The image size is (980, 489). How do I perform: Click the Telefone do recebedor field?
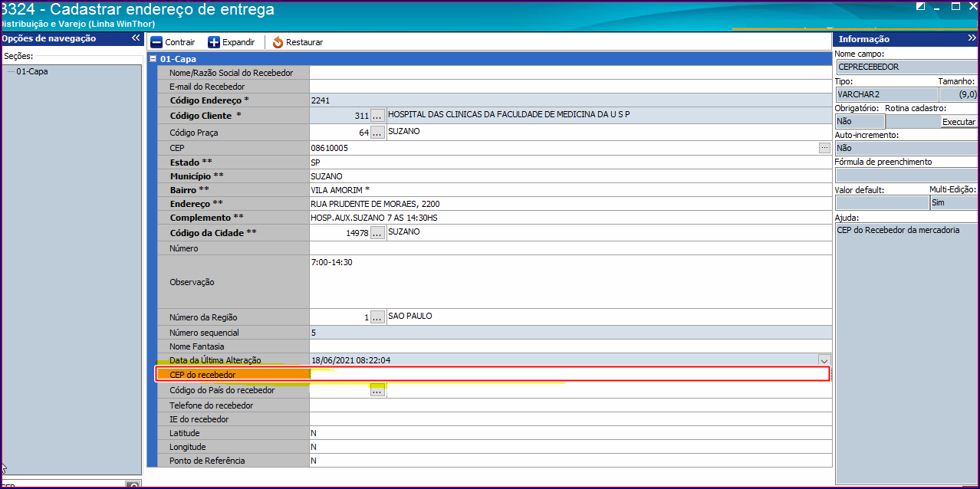point(571,405)
